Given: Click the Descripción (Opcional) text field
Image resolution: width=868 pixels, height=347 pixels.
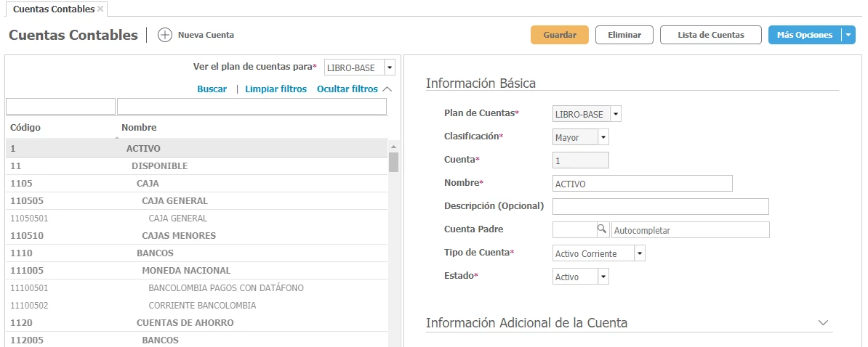Looking at the screenshot, I should [660, 206].
